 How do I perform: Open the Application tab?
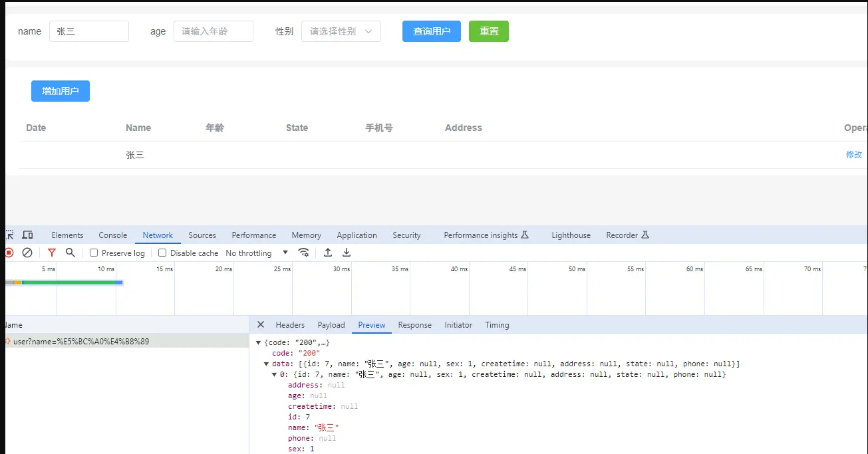357,235
